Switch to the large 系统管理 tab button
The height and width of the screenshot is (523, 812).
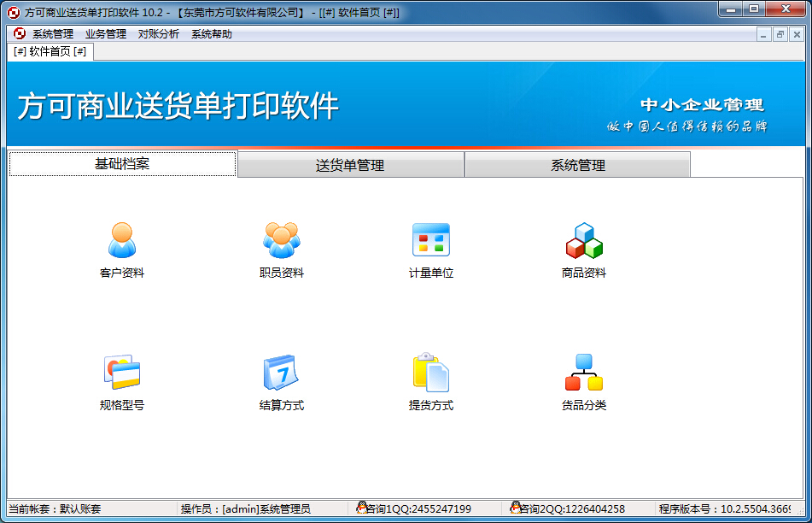tap(578, 165)
